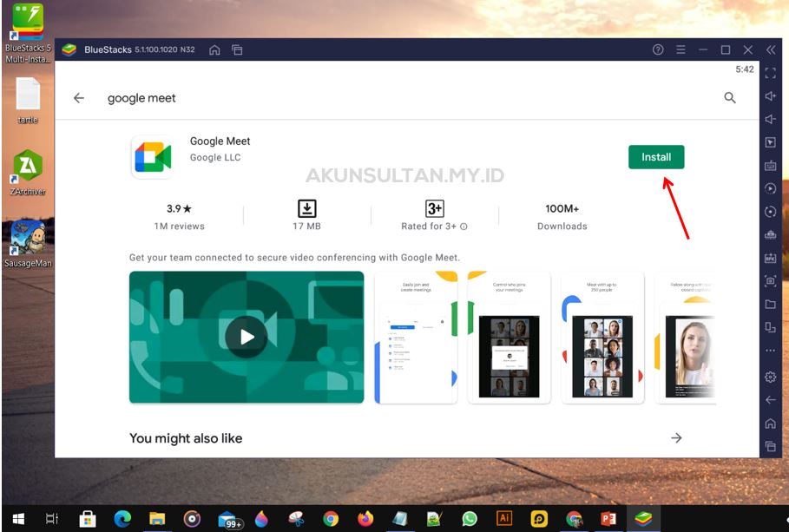Install an APK from the sidebar
789x532 pixels.
pos(771,259)
